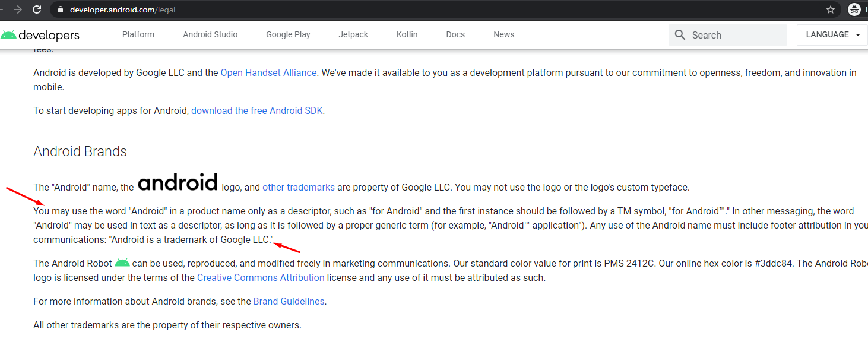Go to Docs in the header

point(455,34)
